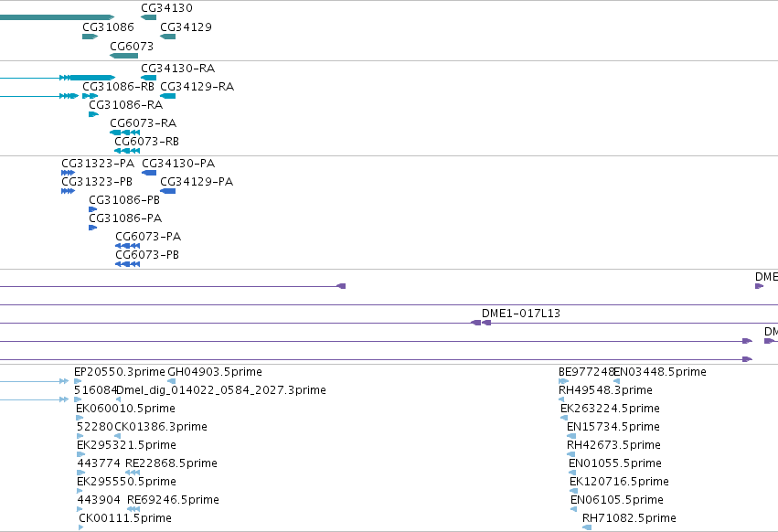Select transcript CG34130-RA
The height and width of the screenshot is (532, 778).
[x=148, y=78]
